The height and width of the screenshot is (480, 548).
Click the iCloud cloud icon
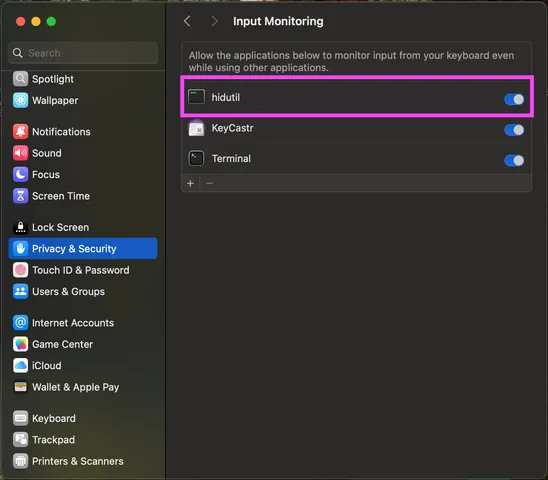tap(20, 366)
